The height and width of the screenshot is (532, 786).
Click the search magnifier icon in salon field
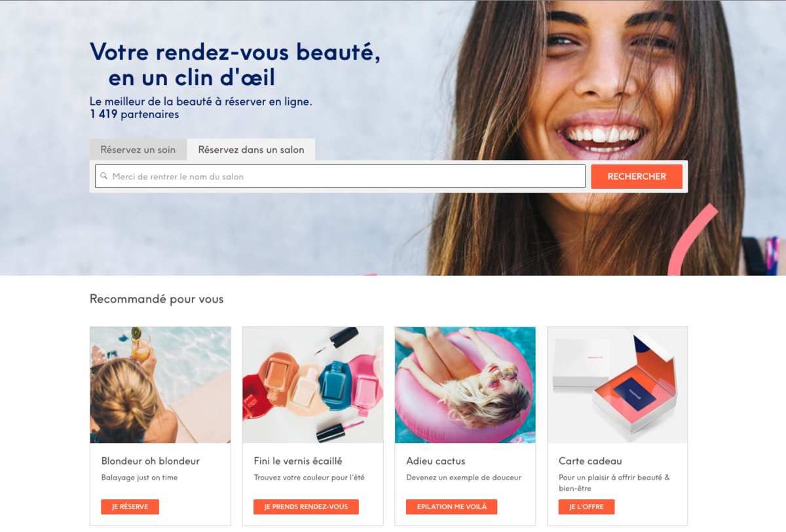coord(103,176)
